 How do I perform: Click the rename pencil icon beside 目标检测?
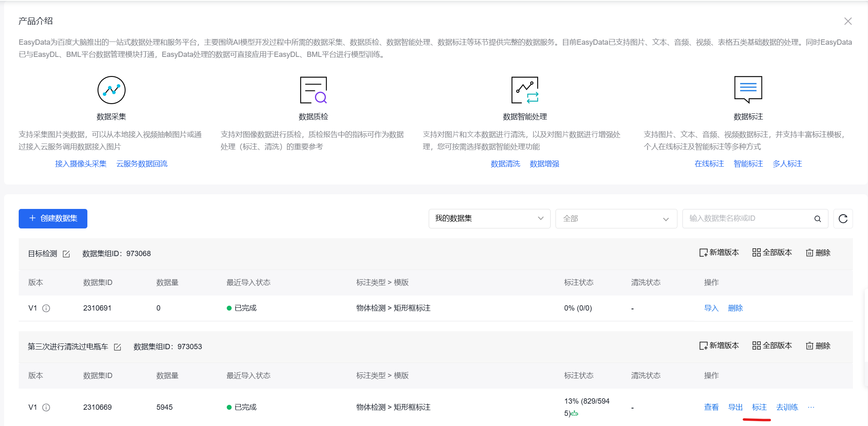click(x=66, y=253)
